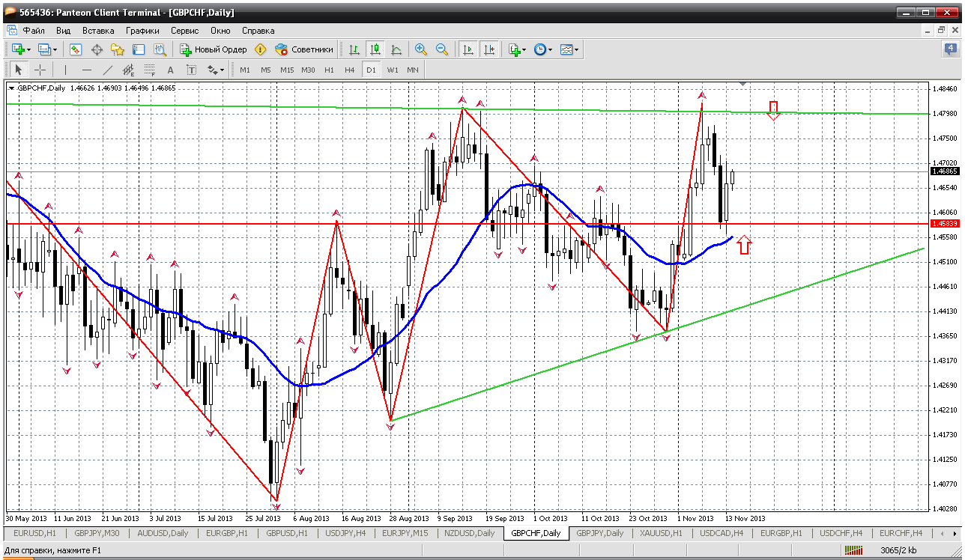Click the 1.46865 current price label
965x560 pixels.
point(944,171)
